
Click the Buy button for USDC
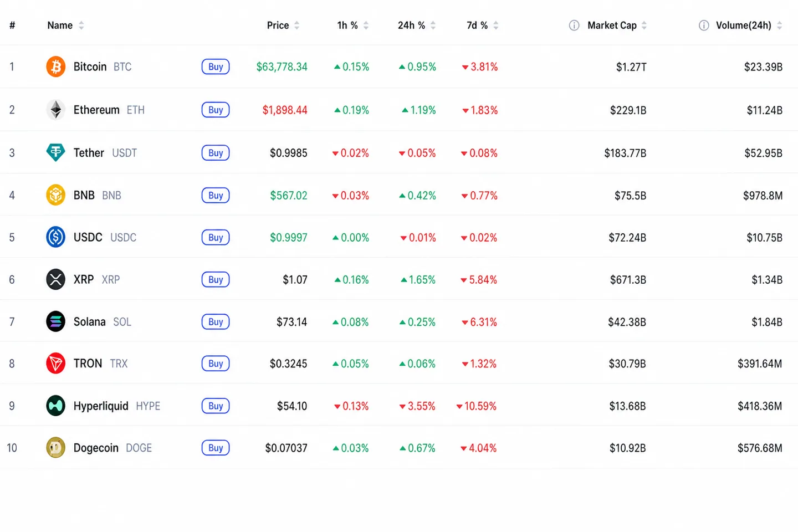[216, 237]
